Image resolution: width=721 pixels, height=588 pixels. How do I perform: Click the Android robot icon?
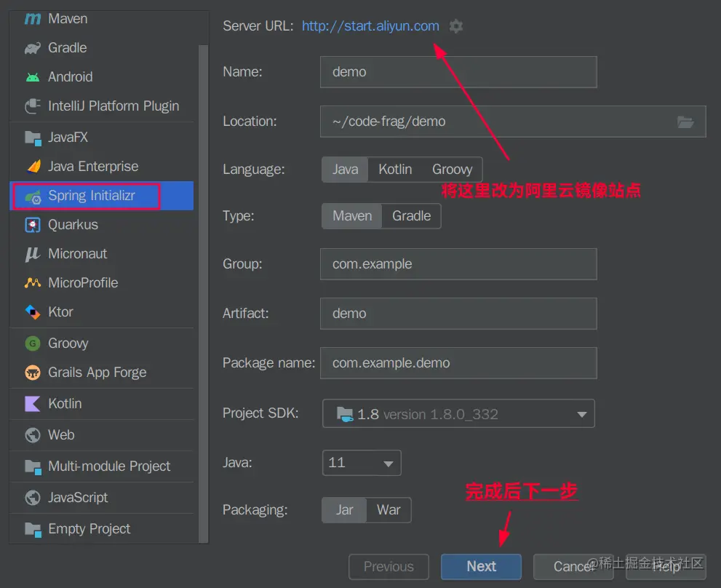(x=33, y=77)
